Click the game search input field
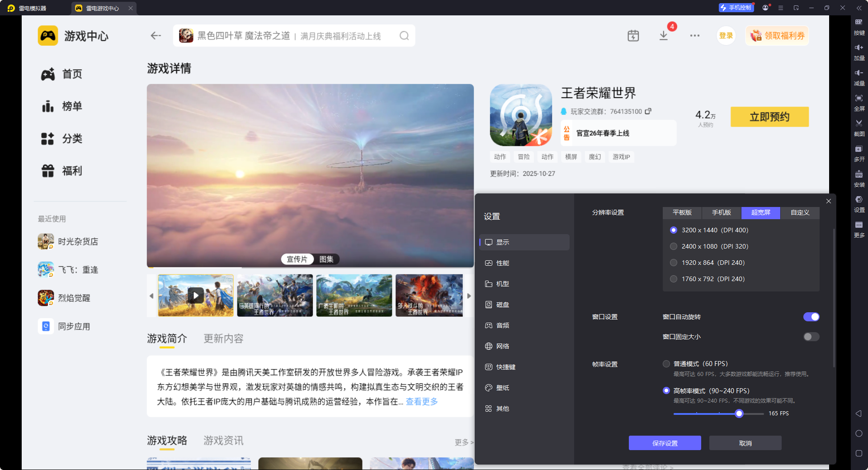Viewport: 868px width, 470px height. [294, 36]
